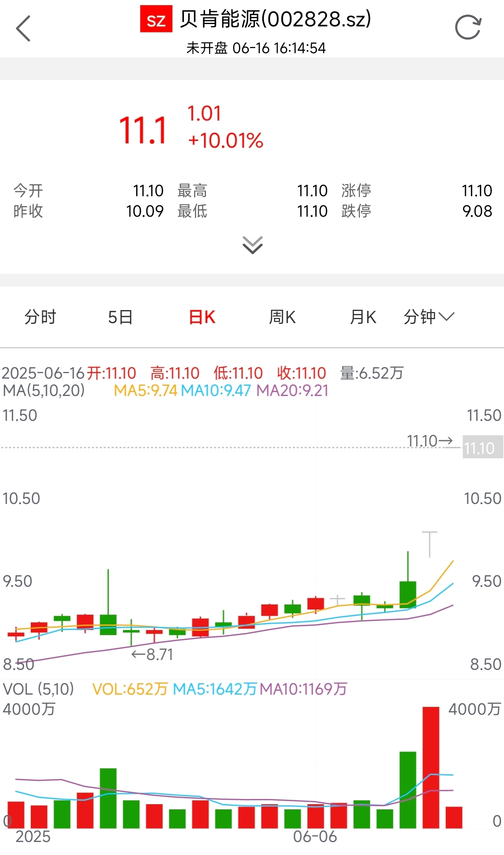Open the 月K tab
The image size is (504, 855).
(x=363, y=317)
